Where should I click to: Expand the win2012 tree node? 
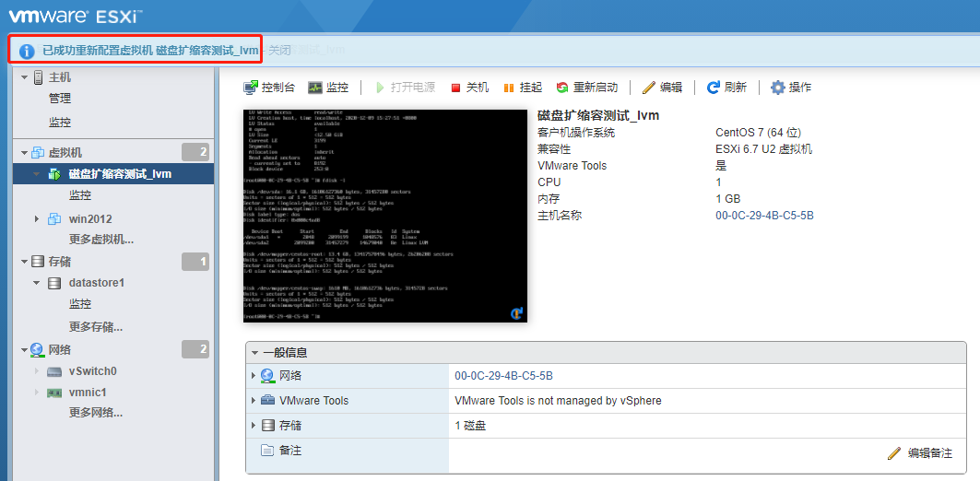36,218
